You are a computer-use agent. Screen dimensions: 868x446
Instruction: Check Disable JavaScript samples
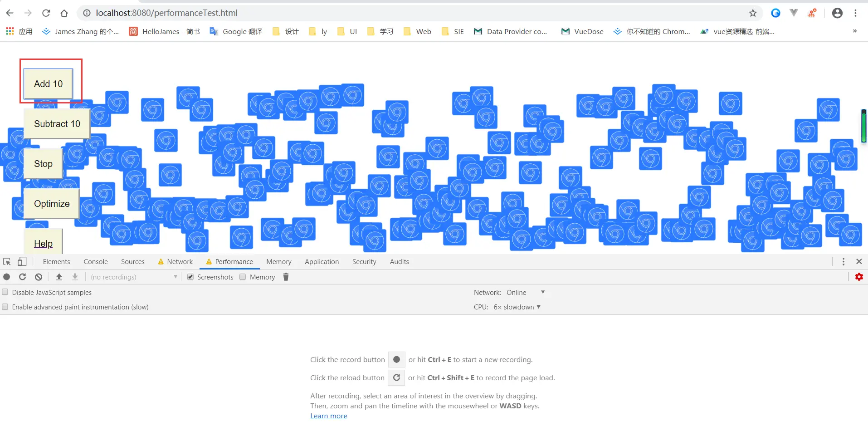pos(5,292)
